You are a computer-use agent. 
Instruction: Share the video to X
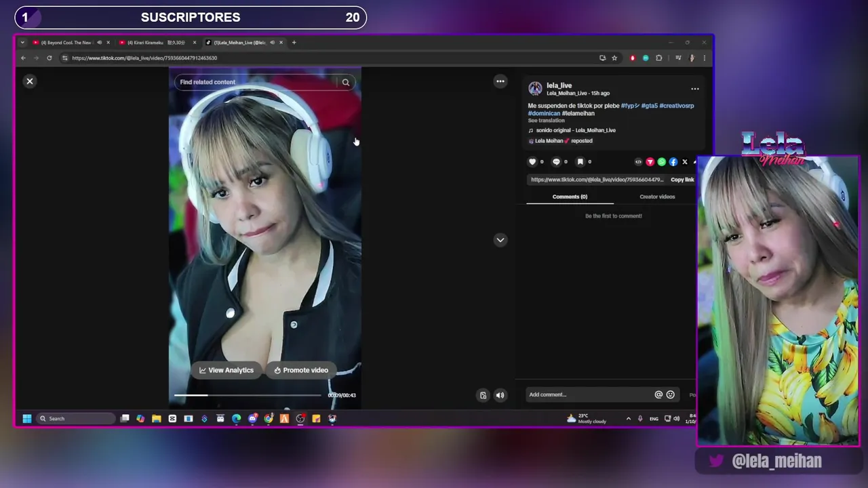(684, 162)
